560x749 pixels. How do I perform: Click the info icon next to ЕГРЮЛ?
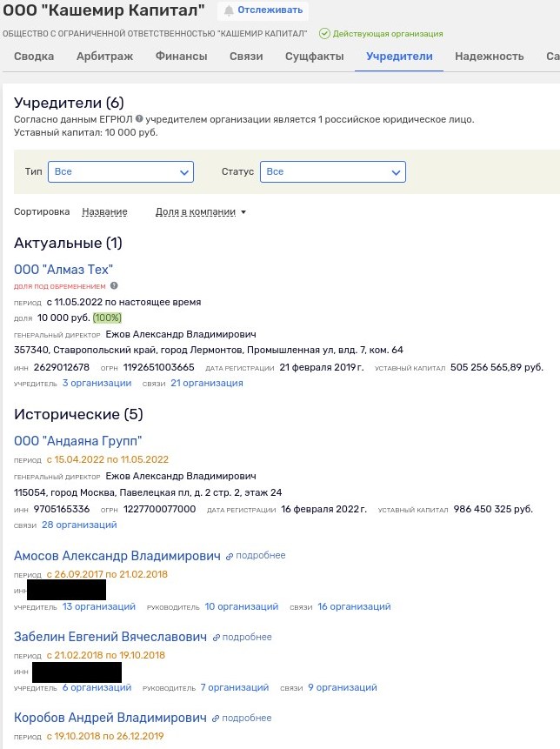coord(139,118)
